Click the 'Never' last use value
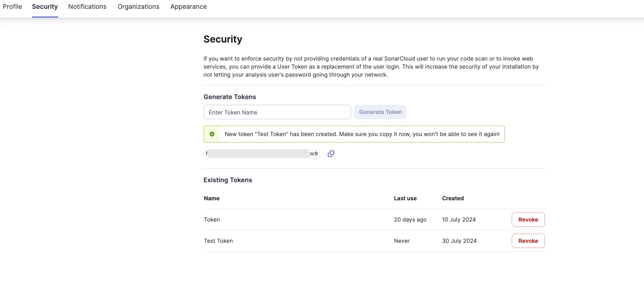 [402, 241]
